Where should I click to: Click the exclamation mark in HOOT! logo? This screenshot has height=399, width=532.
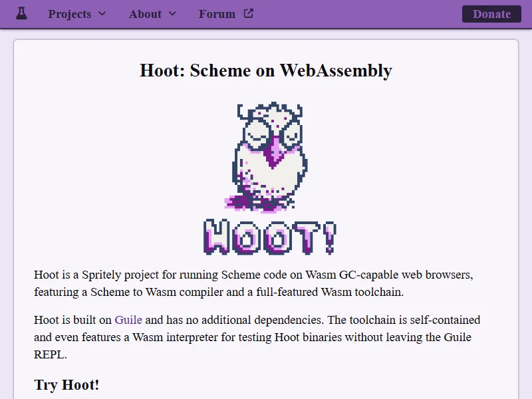pyautogui.click(x=328, y=237)
